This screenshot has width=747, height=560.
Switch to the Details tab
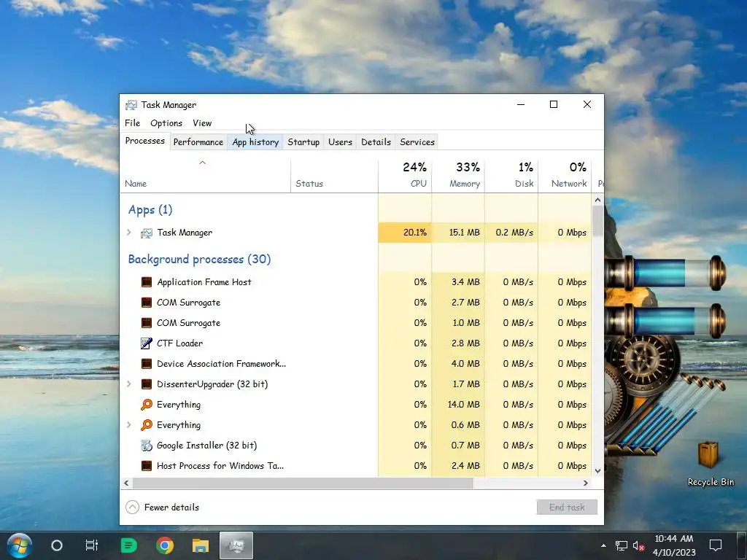(376, 142)
